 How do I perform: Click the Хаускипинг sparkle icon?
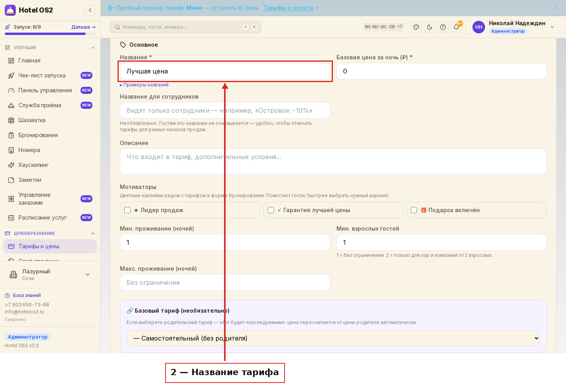11,165
